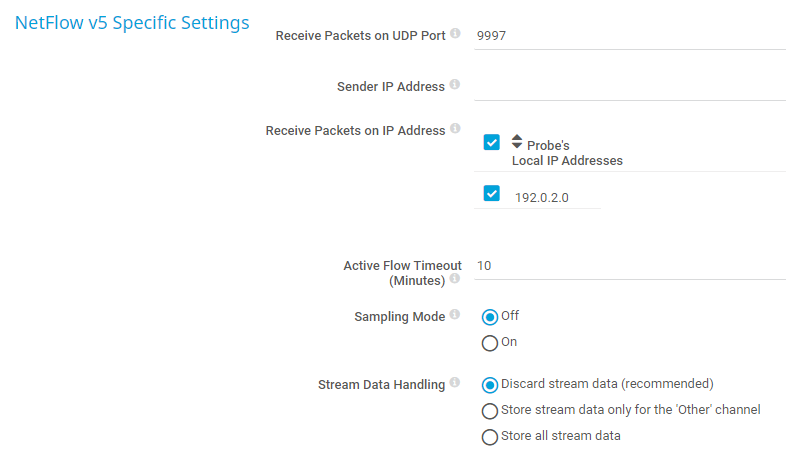Toggle the Probe's Local IP Addresses select-all checkbox
The image size is (786, 458).
tap(491, 142)
